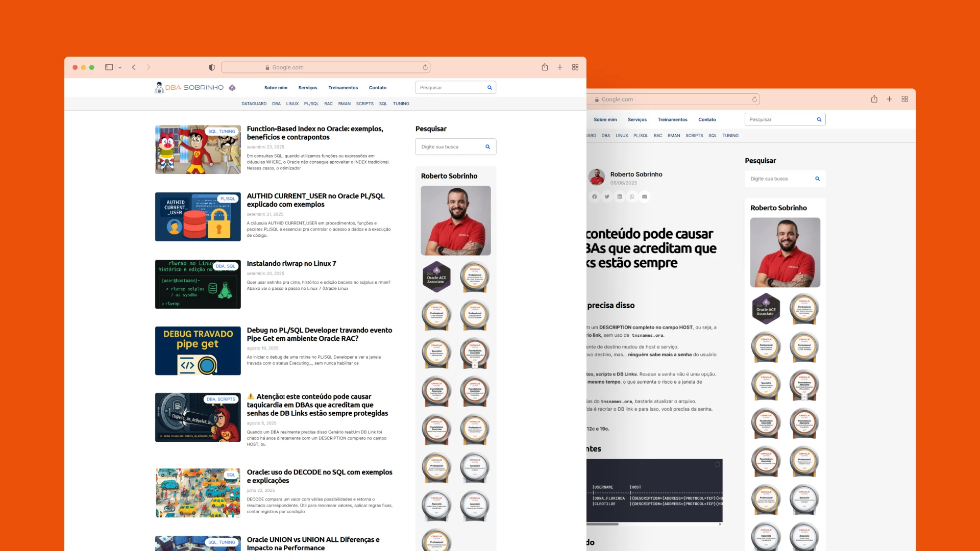Share article on Facebook icon

pyautogui.click(x=595, y=196)
